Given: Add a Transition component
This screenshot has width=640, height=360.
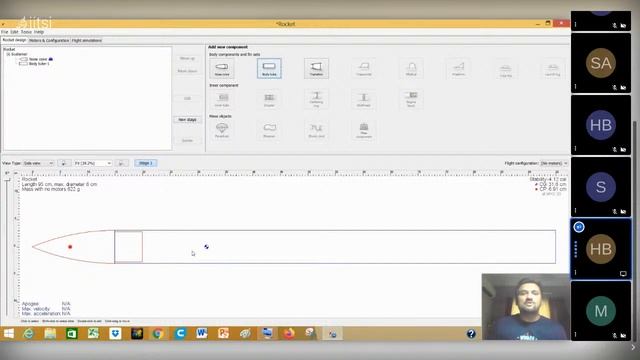Looking at the screenshot, I should [316, 68].
